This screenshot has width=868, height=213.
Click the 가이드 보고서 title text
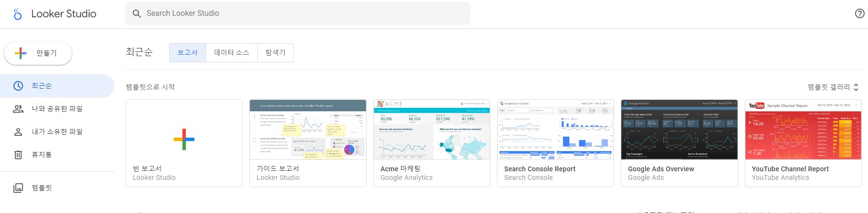[278, 169]
